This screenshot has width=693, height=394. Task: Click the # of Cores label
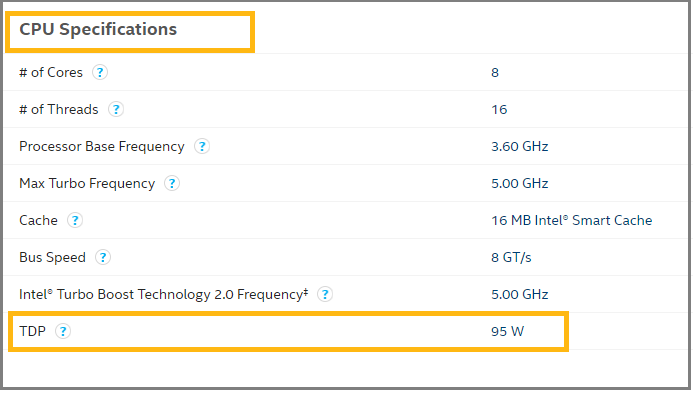(x=51, y=72)
